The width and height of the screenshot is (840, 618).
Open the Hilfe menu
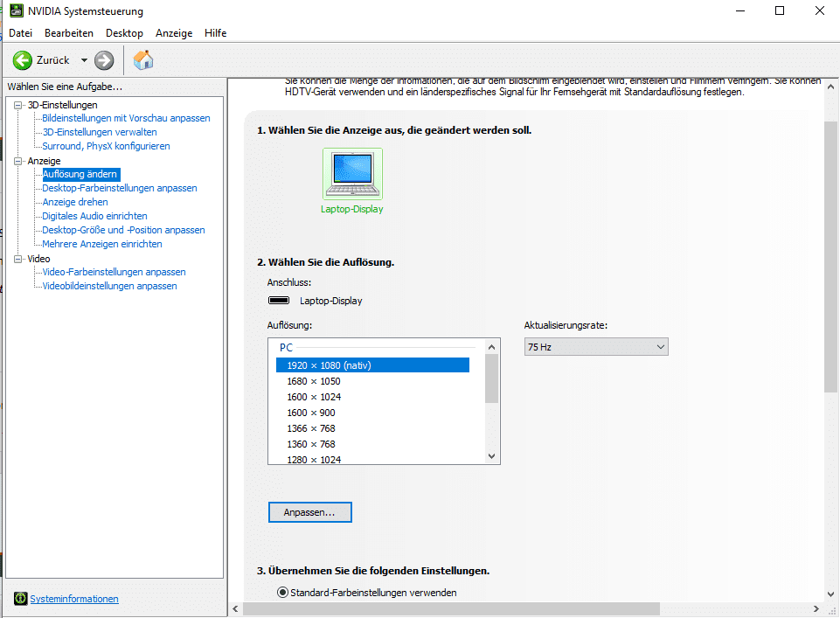pyautogui.click(x=215, y=33)
